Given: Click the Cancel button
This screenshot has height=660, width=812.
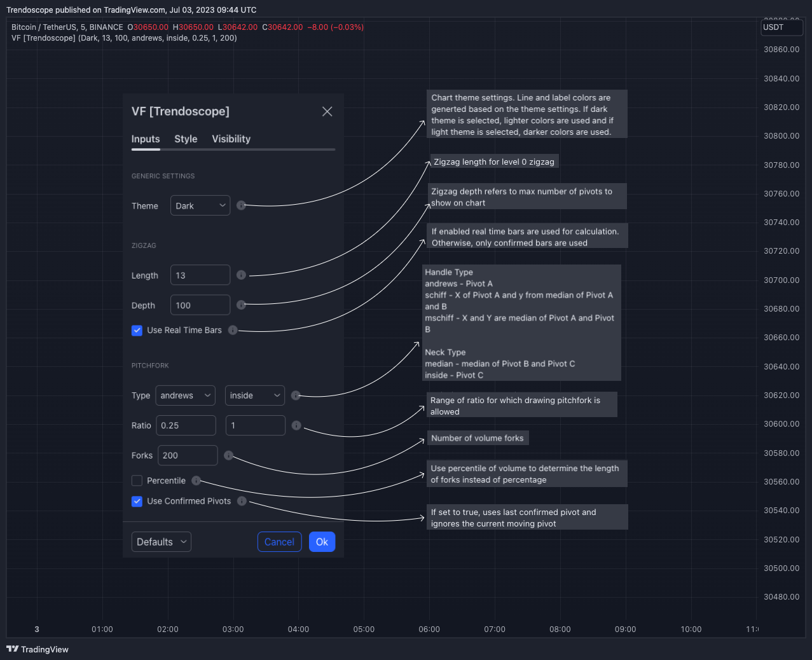Looking at the screenshot, I should (x=279, y=542).
